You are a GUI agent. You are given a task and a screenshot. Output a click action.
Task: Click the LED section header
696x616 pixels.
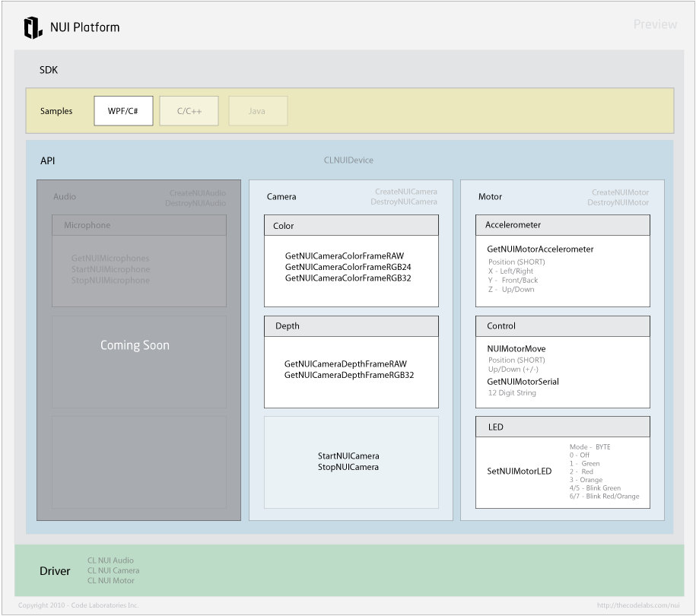click(562, 427)
